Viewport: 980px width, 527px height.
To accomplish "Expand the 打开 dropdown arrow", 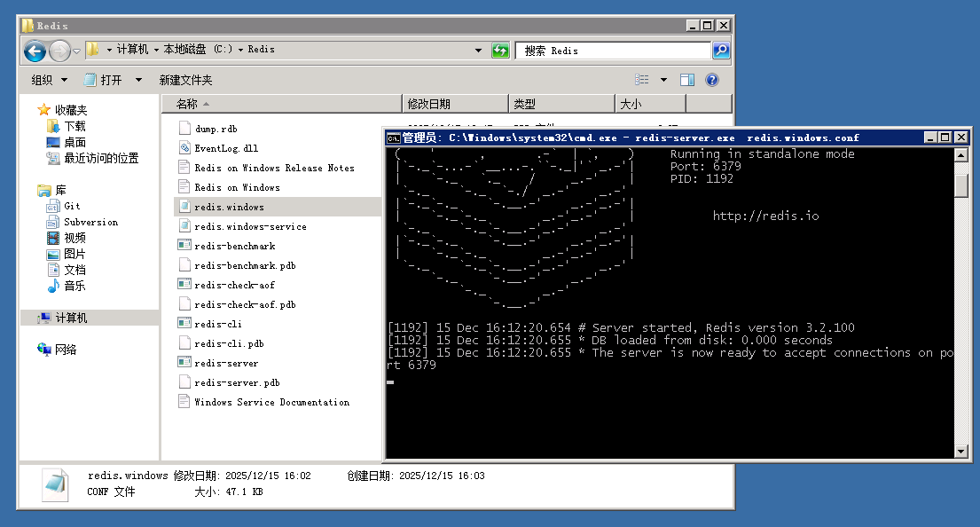I will click(138, 80).
